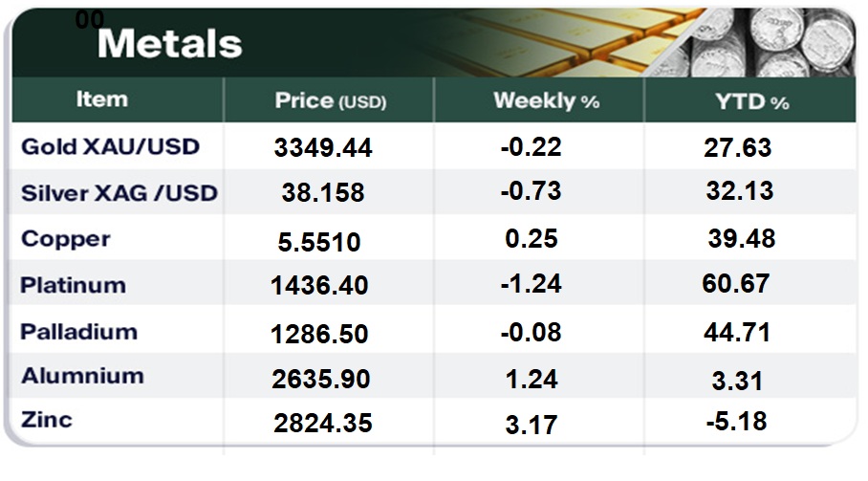This screenshot has width=868, height=481.
Task: Open the Silver XAG/USD row label
Action: pos(119,193)
